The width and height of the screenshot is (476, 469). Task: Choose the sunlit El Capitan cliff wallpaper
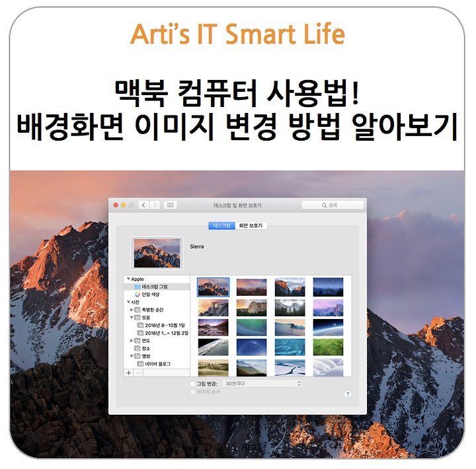tap(251, 308)
